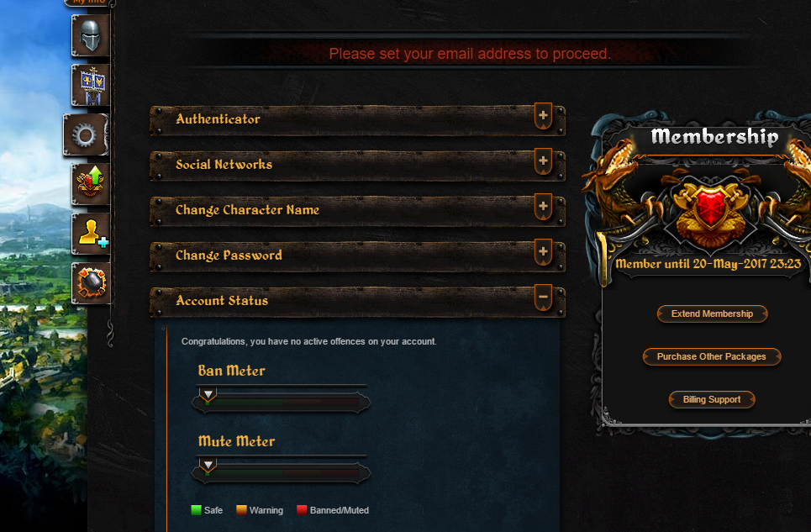The image size is (811, 532).
Task: Expand Change Character Name plus button
Action: coord(543,207)
